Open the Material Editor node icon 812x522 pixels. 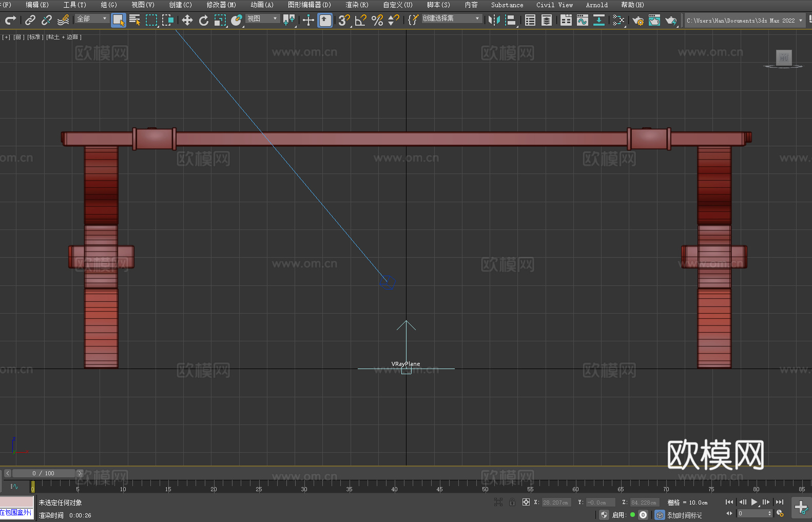[618, 20]
